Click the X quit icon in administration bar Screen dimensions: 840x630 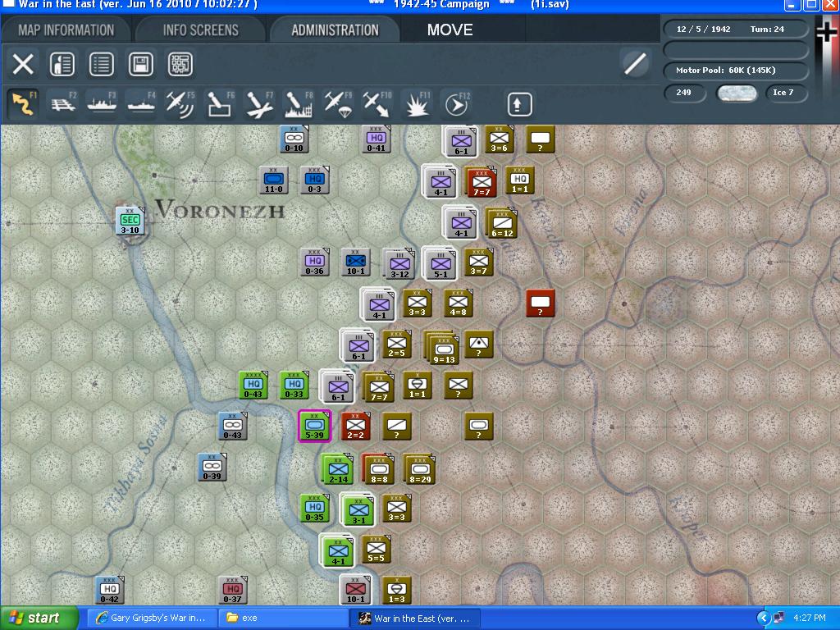click(23, 64)
